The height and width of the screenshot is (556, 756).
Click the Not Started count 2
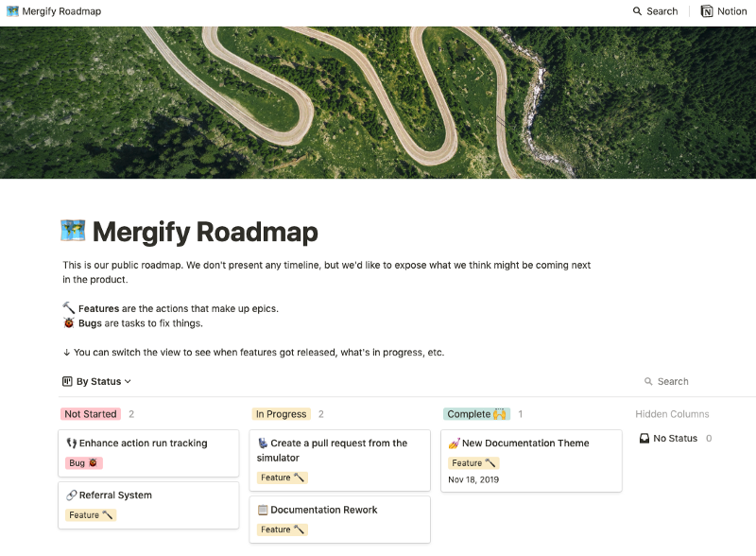coord(131,413)
